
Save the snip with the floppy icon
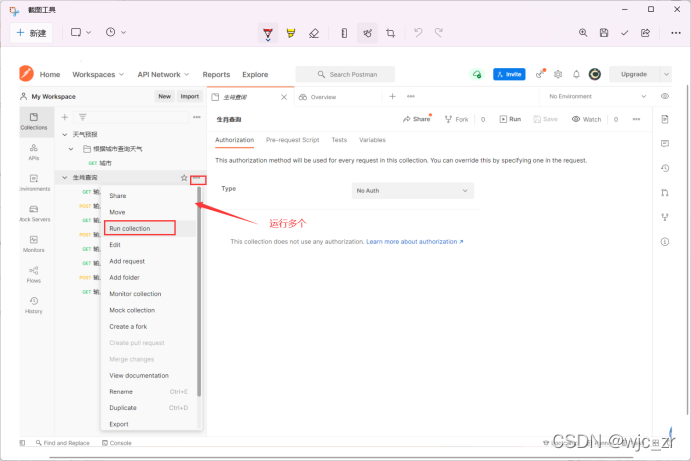604,33
